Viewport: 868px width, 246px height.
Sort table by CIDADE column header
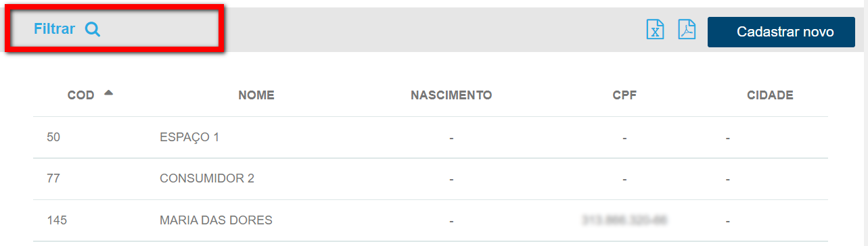tap(770, 95)
